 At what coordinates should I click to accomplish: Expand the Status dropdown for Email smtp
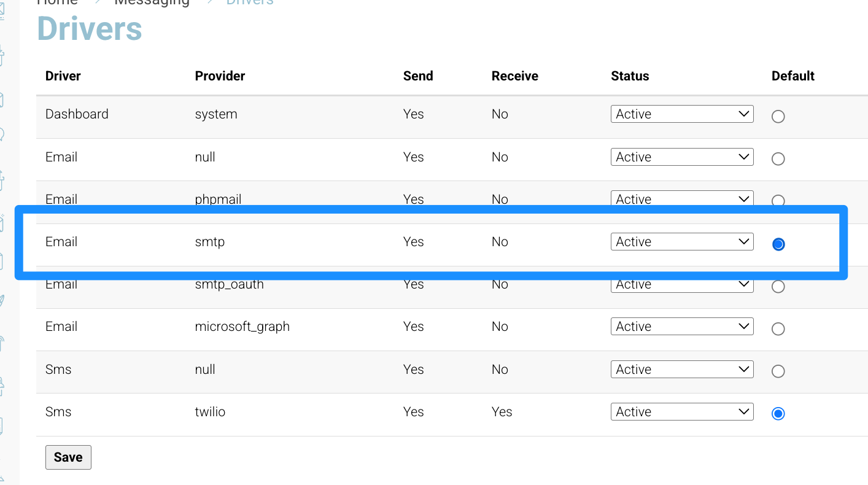click(682, 242)
